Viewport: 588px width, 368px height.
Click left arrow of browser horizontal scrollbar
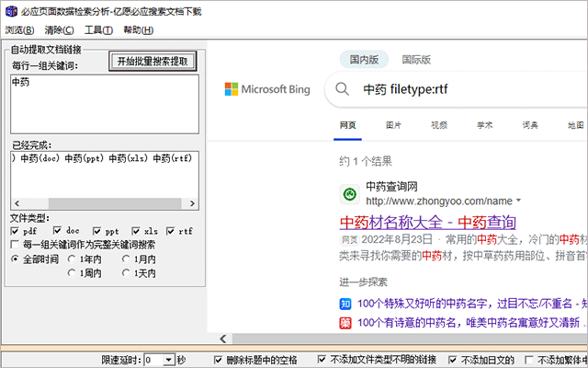(223, 339)
